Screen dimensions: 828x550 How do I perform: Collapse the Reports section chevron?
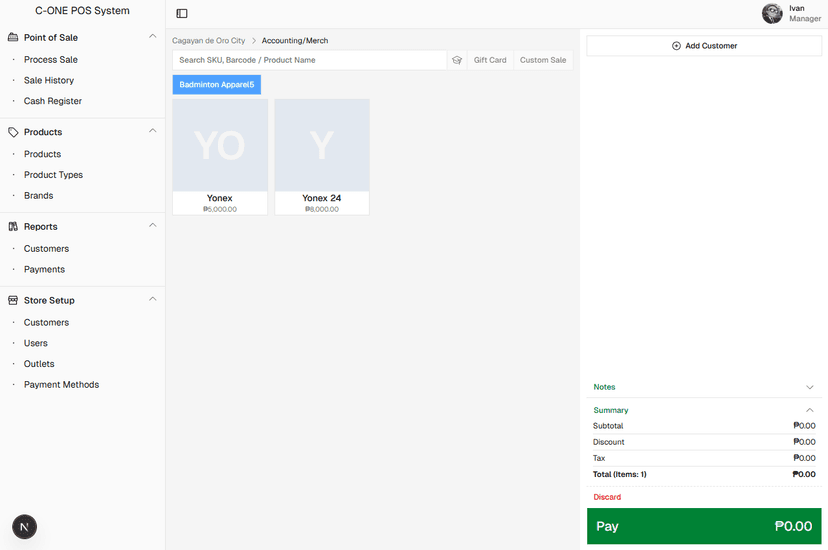[153, 225]
